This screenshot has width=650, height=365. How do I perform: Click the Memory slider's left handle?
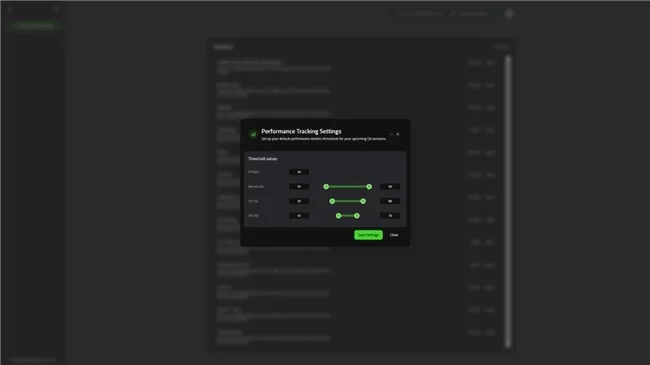(326, 187)
